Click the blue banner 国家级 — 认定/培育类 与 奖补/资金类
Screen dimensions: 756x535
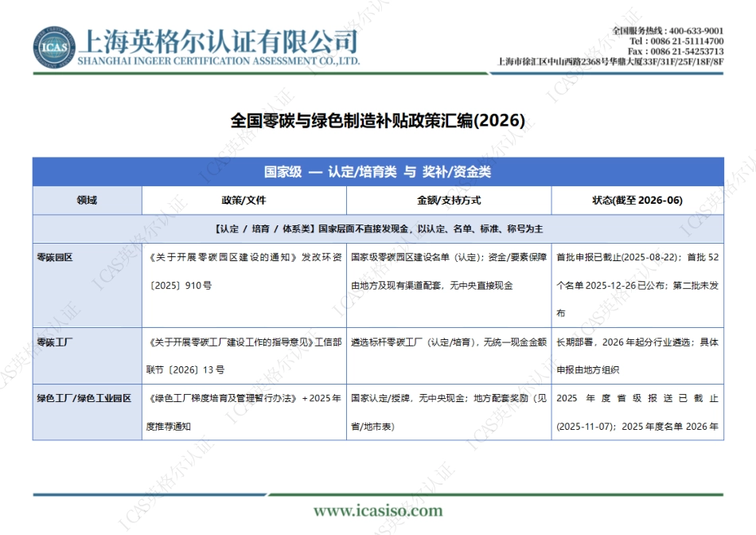tap(378, 172)
